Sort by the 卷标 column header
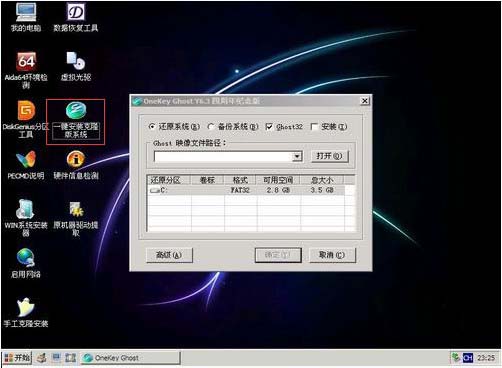 tap(207, 180)
